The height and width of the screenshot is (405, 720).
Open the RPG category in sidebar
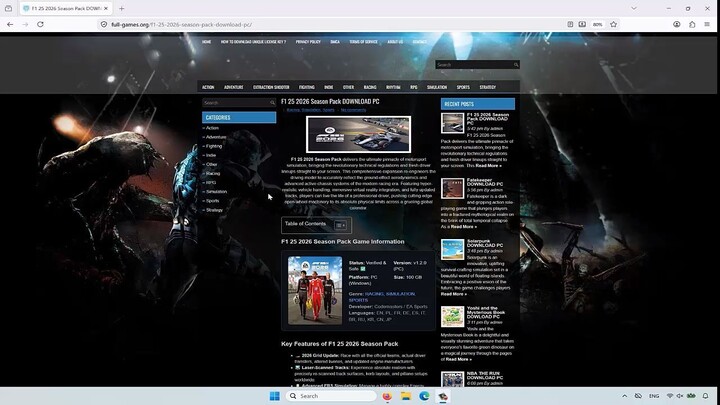[211, 182]
